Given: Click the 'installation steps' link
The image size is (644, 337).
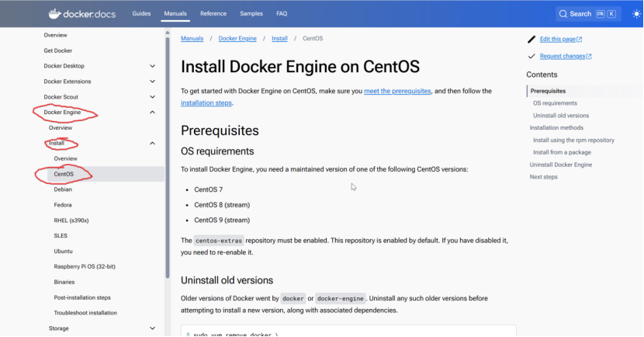Looking at the screenshot, I should [206, 102].
